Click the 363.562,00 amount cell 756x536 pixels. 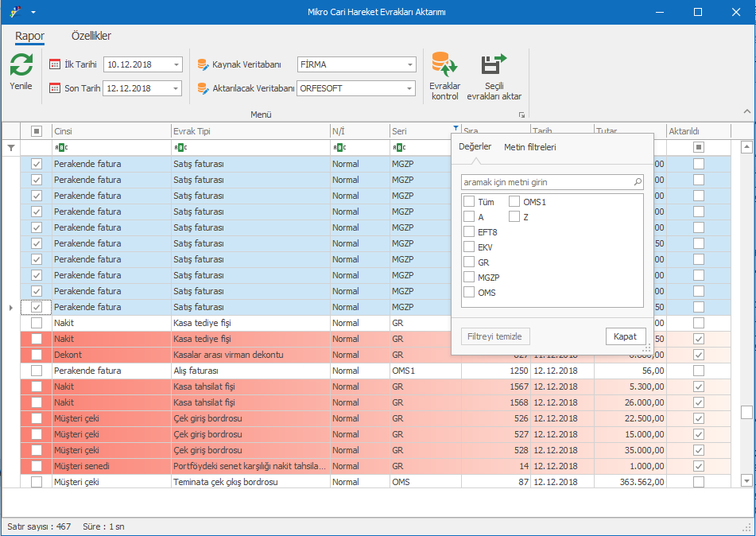[630, 482]
